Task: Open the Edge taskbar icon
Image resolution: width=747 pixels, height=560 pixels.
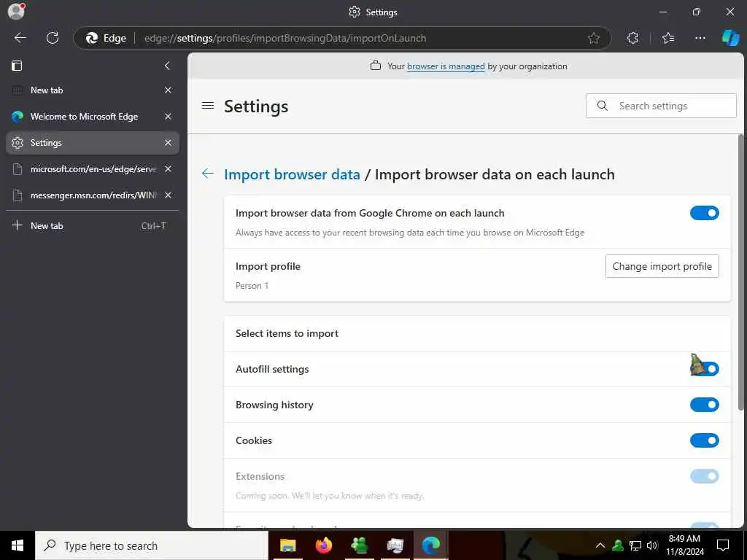Action: point(430,545)
